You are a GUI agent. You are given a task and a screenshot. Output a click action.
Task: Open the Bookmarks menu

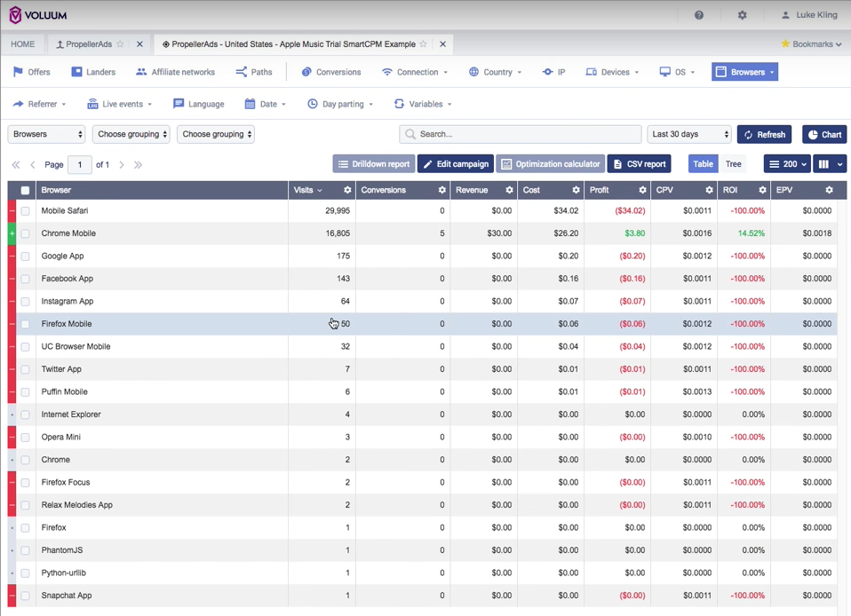click(811, 43)
